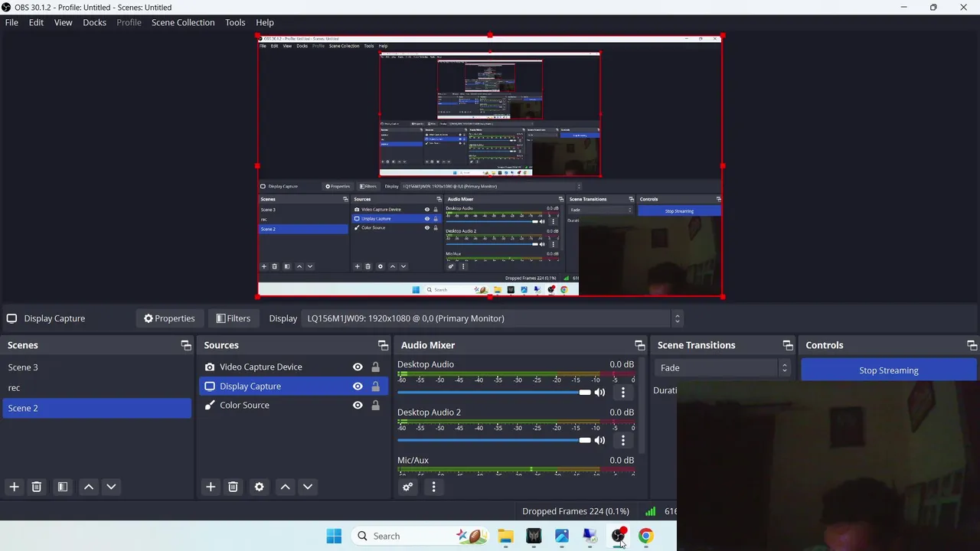Pop out the Scenes dock
Image resolution: width=980 pixels, height=551 pixels.
186,345
